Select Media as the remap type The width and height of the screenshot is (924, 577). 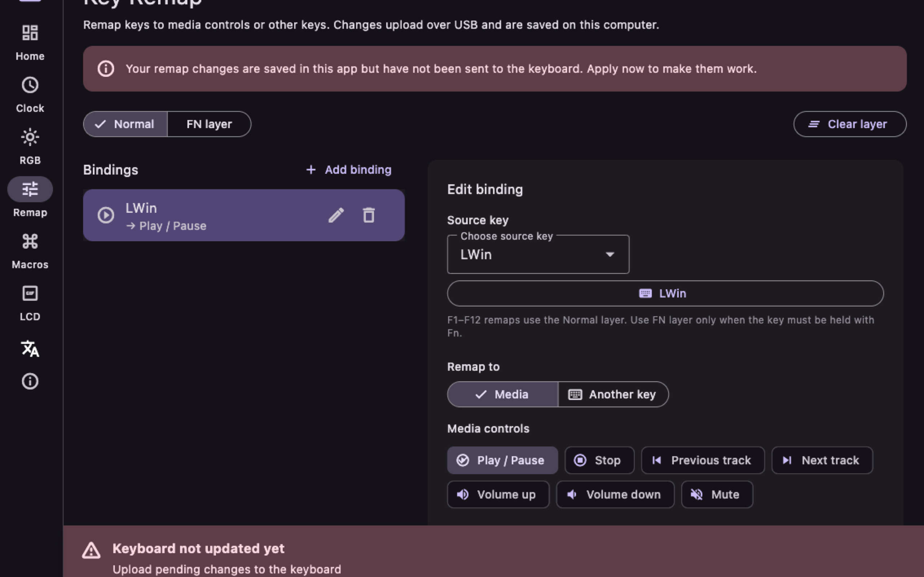click(502, 394)
